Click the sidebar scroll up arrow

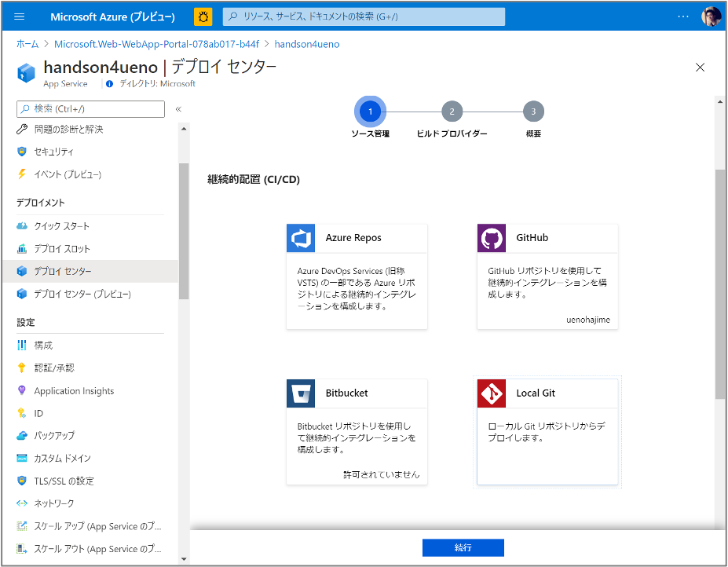(x=184, y=129)
